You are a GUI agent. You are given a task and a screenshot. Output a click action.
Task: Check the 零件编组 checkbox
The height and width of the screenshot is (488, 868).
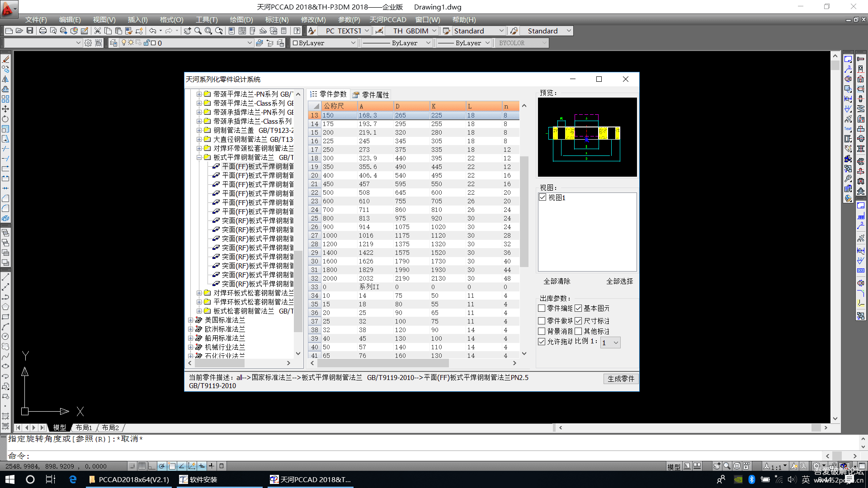[x=542, y=308]
